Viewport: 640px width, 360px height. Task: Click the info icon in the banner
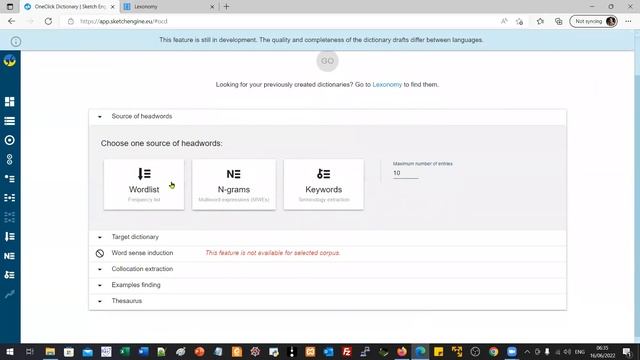(x=16, y=41)
